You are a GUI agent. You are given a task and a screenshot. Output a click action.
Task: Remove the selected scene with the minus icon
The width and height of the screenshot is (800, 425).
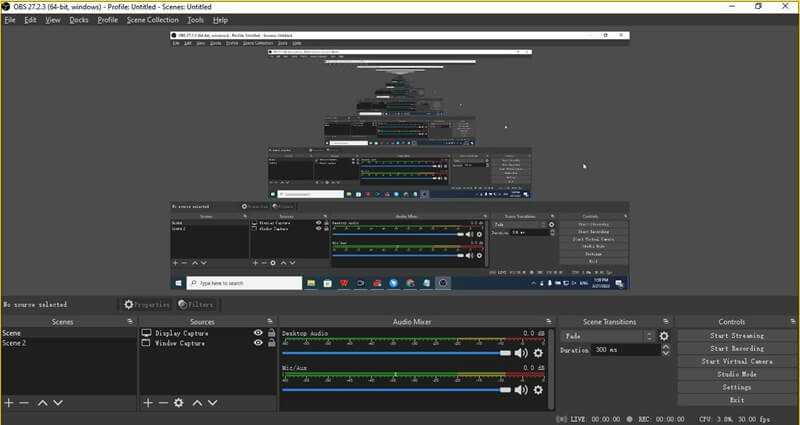[x=24, y=403]
